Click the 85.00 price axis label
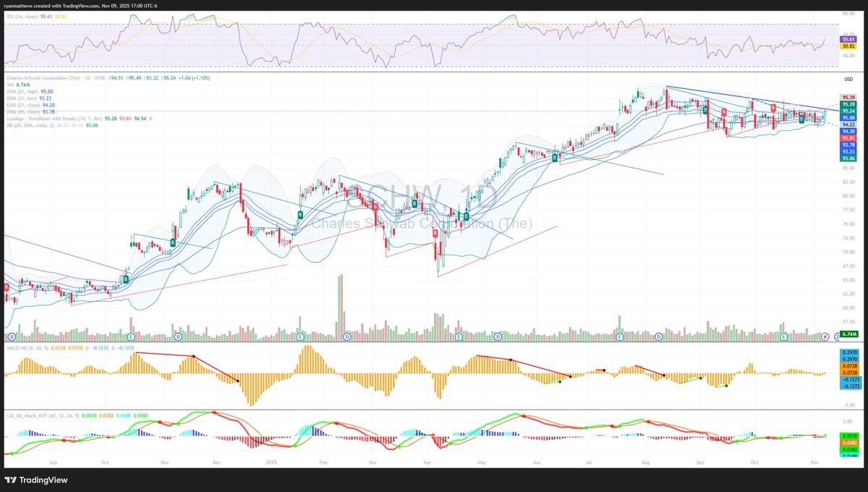This screenshot has width=868, height=492. [848, 168]
